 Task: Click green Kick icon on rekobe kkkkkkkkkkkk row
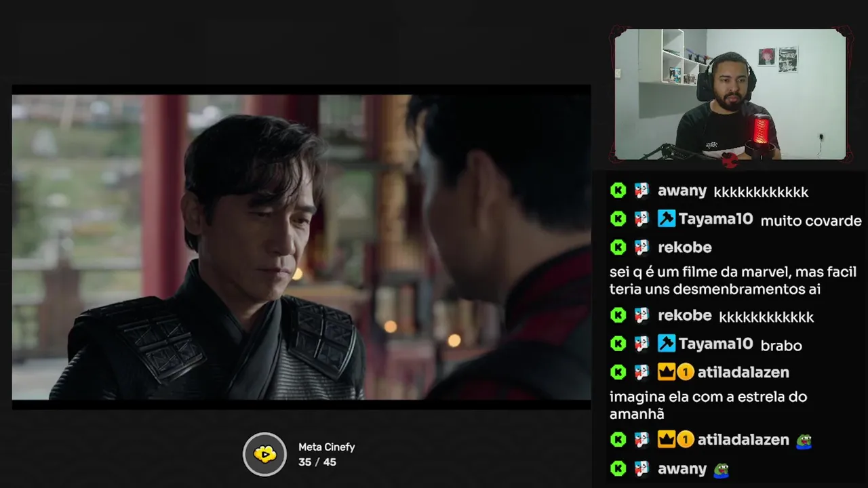(x=618, y=315)
